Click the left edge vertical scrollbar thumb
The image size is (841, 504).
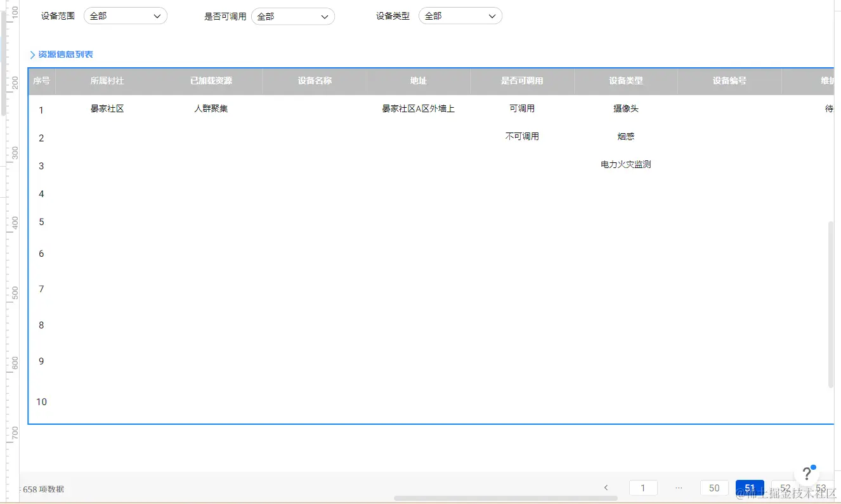pos(3,63)
